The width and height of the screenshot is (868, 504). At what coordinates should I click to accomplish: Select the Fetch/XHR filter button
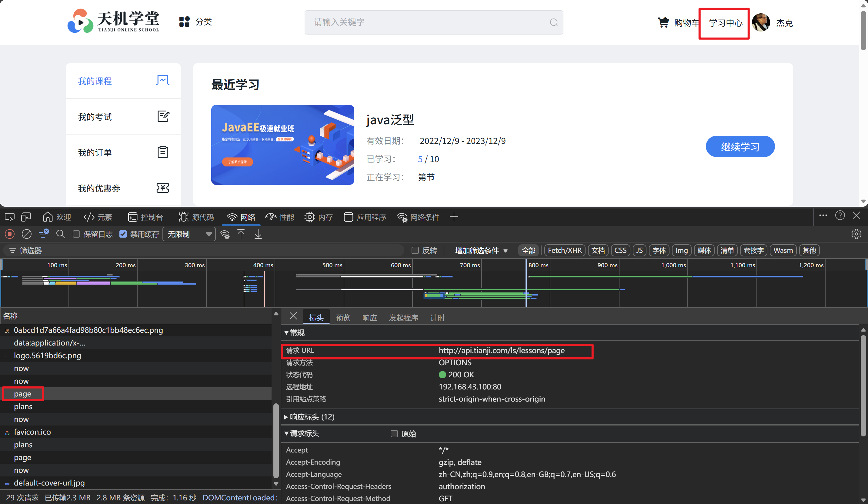pyautogui.click(x=564, y=250)
